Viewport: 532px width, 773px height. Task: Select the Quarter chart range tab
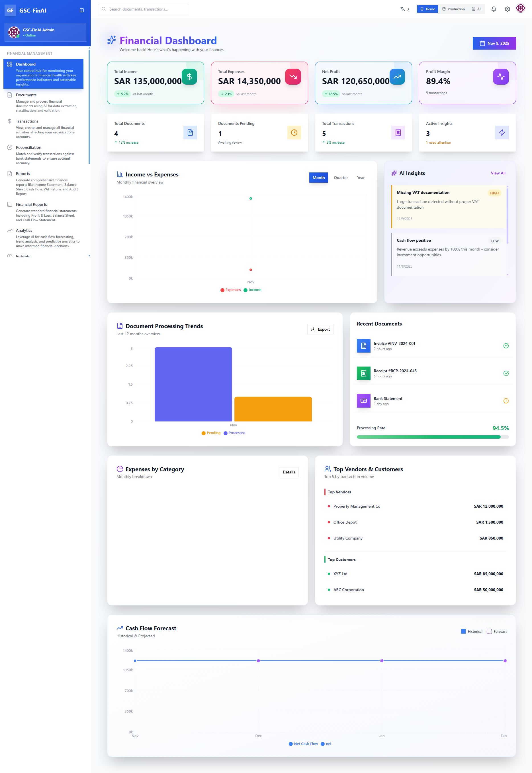tap(341, 178)
